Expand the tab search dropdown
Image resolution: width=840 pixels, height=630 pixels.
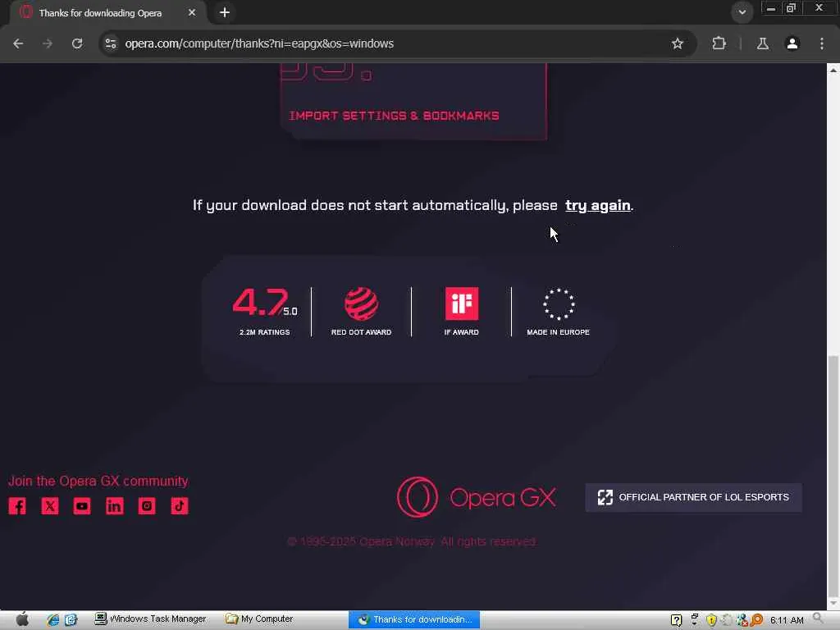tap(742, 11)
